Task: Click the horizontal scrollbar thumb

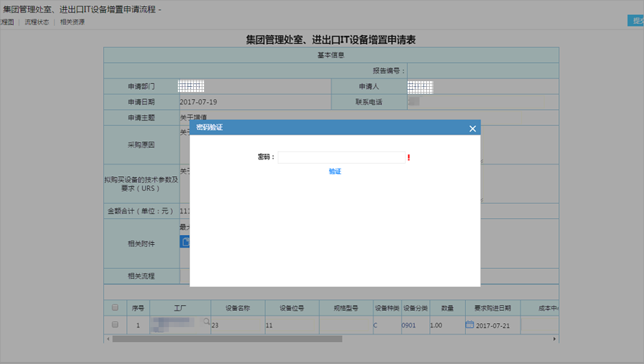Action: point(227,339)
